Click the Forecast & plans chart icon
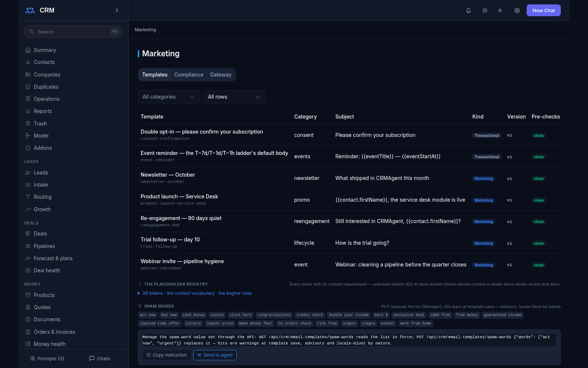Viewport: 588px width, 368px height. click(x=28, y=258)
